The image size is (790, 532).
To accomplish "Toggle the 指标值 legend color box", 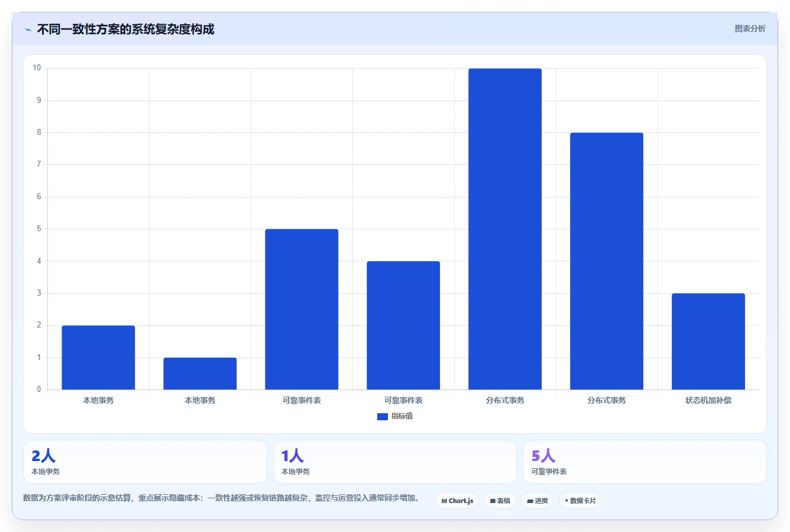I will pos(383,417).
